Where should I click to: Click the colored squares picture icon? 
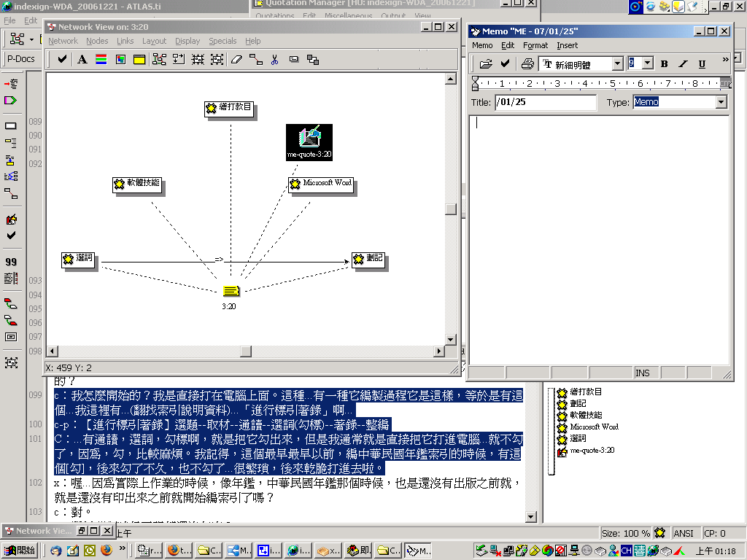tap(120, 59)
